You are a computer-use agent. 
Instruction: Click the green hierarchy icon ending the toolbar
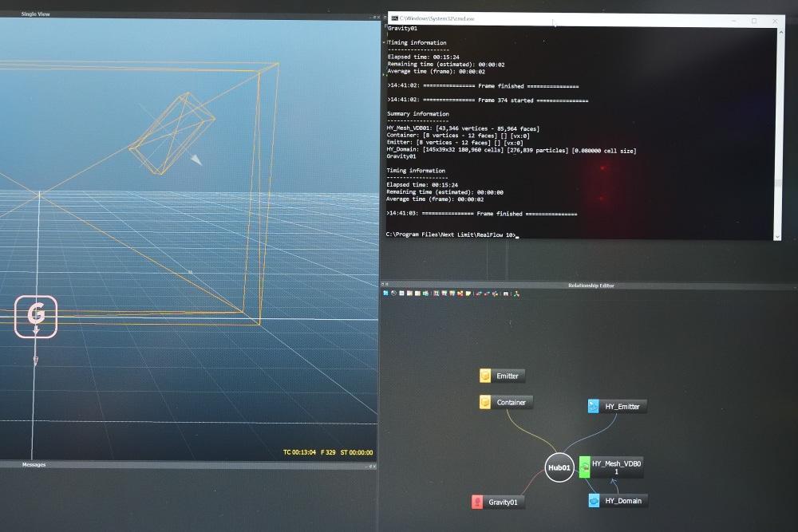pyautogui.click(x=516, y=294)
